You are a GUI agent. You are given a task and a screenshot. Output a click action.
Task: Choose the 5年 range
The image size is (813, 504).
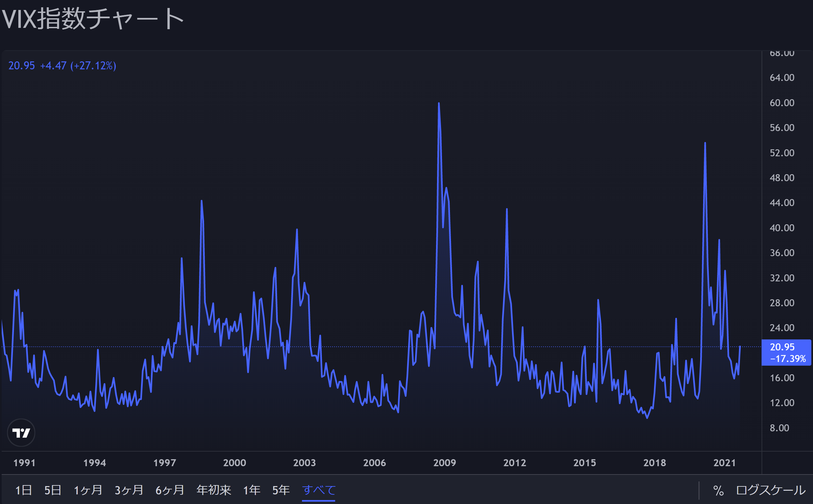pos(281,490)
